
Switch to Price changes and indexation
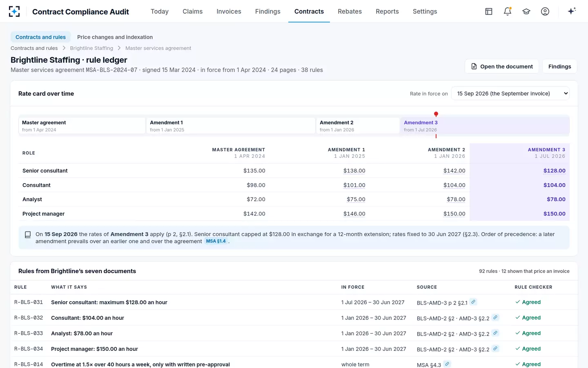pyautogui.click(x=115, y=37)
